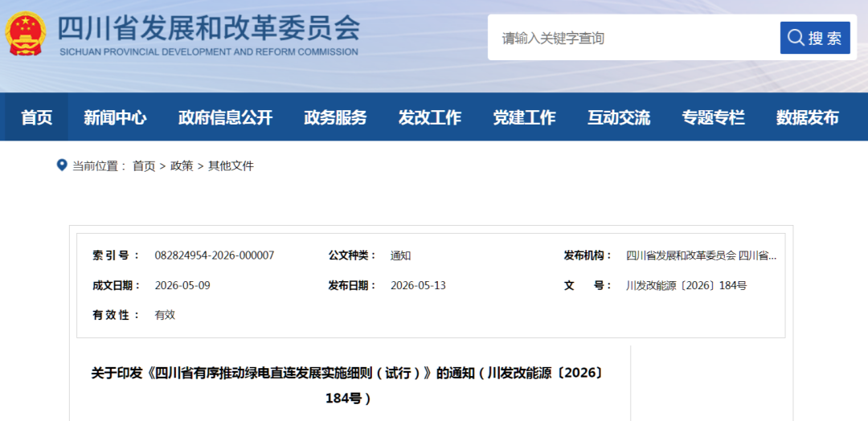Open the 党建工作 menu item
This screenshot has height=421, width=868.
tap(524, 117)
